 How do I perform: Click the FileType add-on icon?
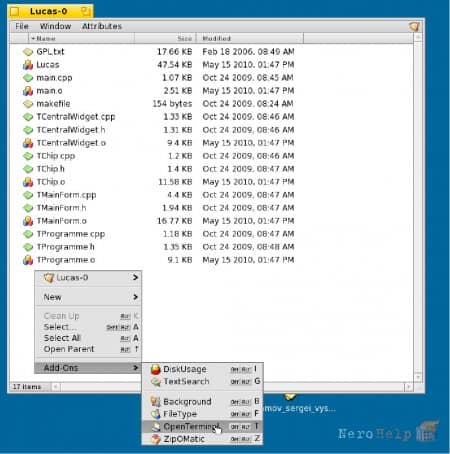point(156,414)
